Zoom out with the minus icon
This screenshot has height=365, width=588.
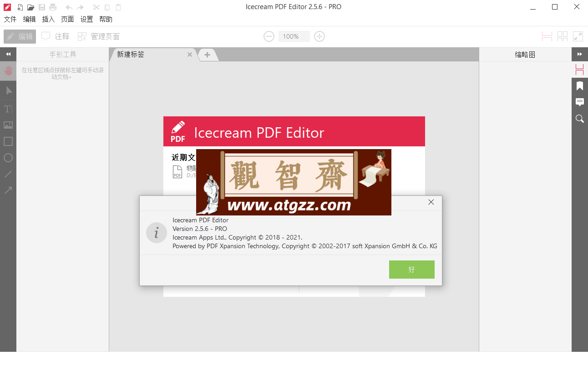tap(269, 36)
